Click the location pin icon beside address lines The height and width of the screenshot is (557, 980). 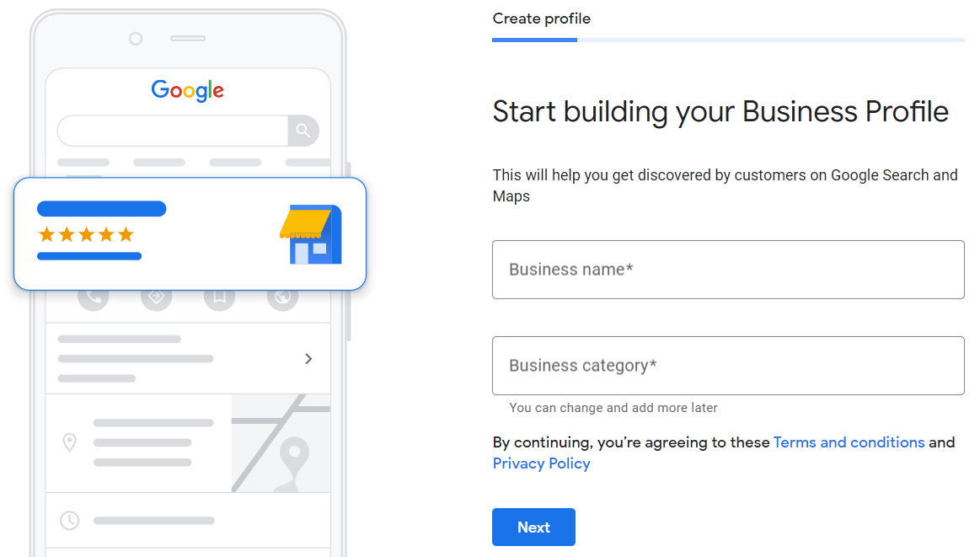click(70, 442)
